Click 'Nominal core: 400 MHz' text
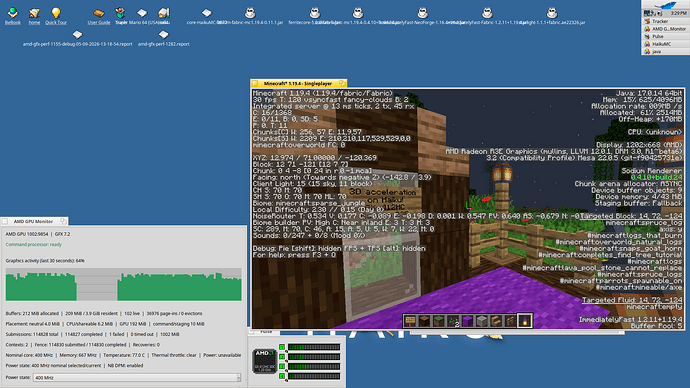Viewport: 690px width, 388px height. tap(29, 355)
